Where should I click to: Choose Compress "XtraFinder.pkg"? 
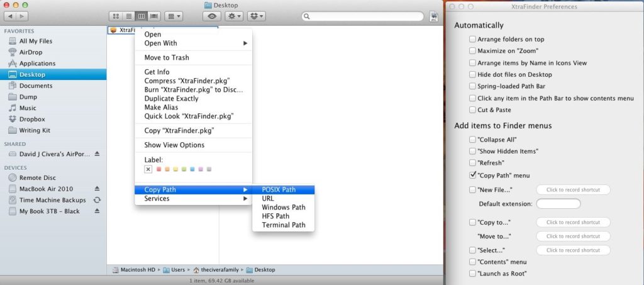[193, 81]
